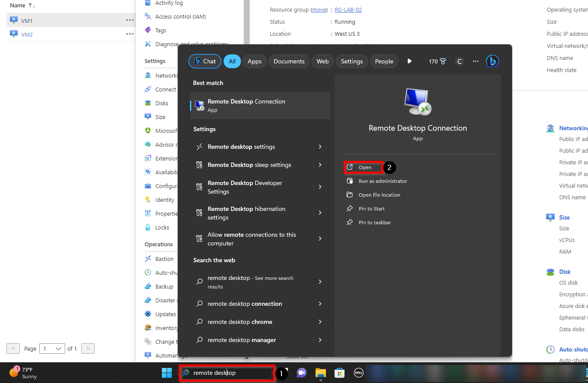Expand 'remote desktop manager' web result chevron
This screenshot has height=383, width=588.
click(320, 340)
